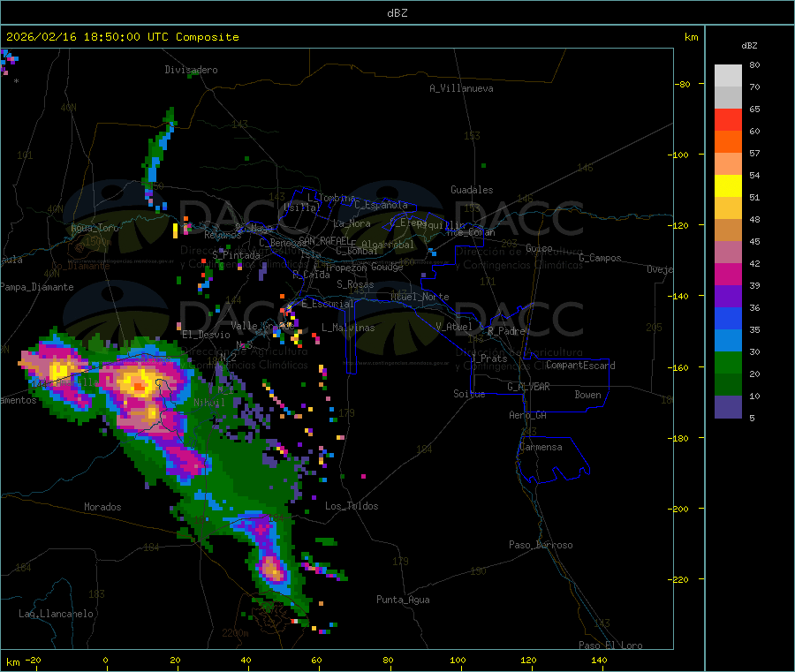The image size is (795, 672).
Task: Click the Agua_Toro map label
Action: pos(95,228)
